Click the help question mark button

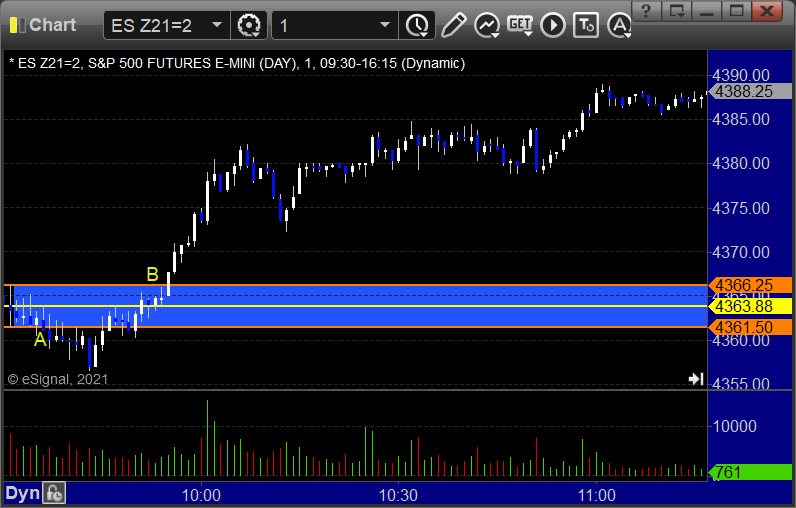click(646, 10)
